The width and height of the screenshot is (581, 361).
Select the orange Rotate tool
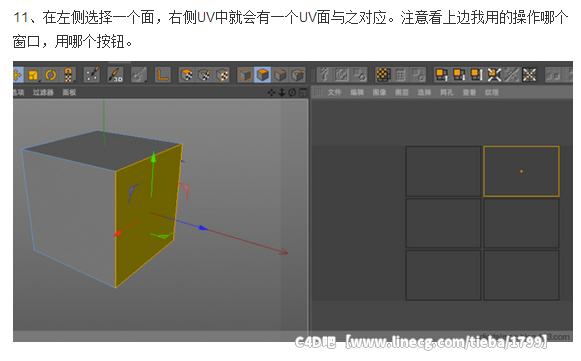51,75
